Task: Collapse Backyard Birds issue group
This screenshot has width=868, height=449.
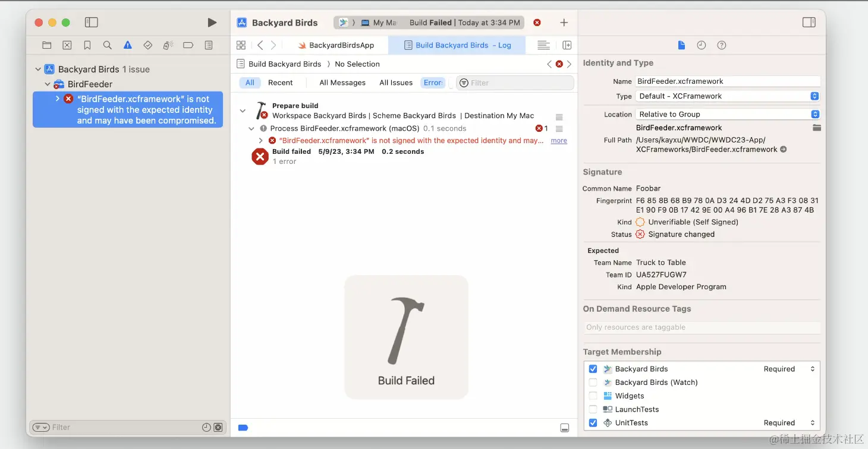Action: coord(38,69)
